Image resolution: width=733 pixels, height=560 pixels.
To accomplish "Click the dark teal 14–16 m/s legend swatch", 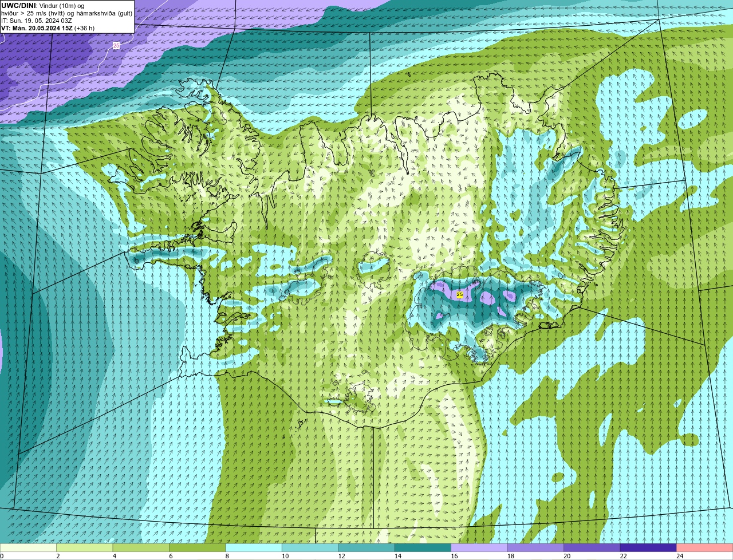I will pyautogui.click(x=423, y=547).
